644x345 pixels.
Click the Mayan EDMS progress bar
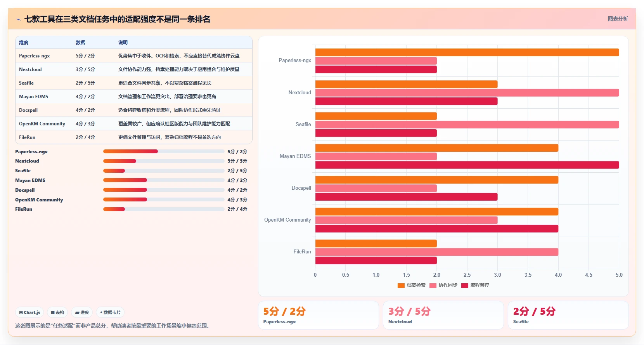pos(164,180)
